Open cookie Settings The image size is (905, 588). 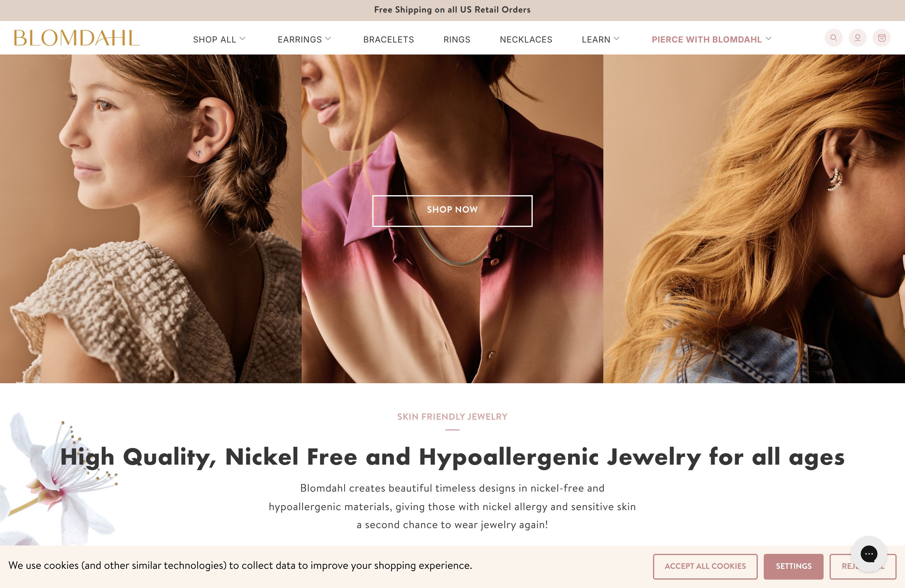click(793, 566)
